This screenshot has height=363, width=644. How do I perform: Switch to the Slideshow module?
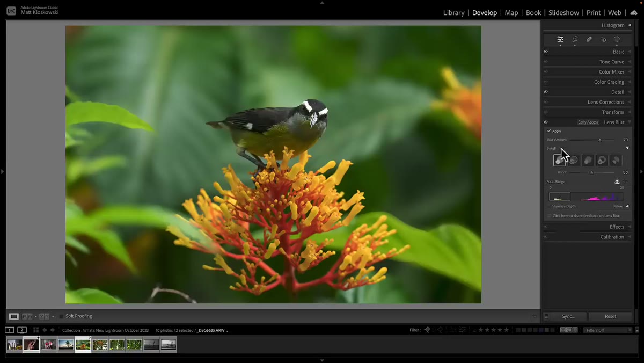click(563, 13)
